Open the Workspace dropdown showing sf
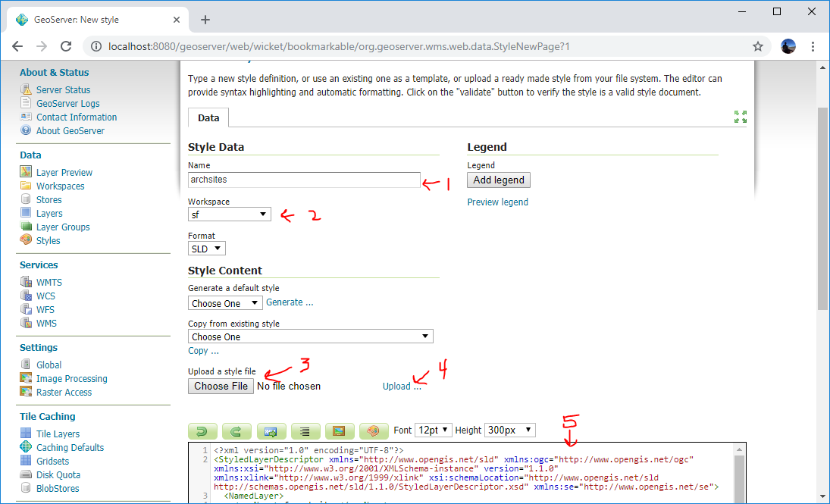Screen dimensions: 830x504 [229, 214]
